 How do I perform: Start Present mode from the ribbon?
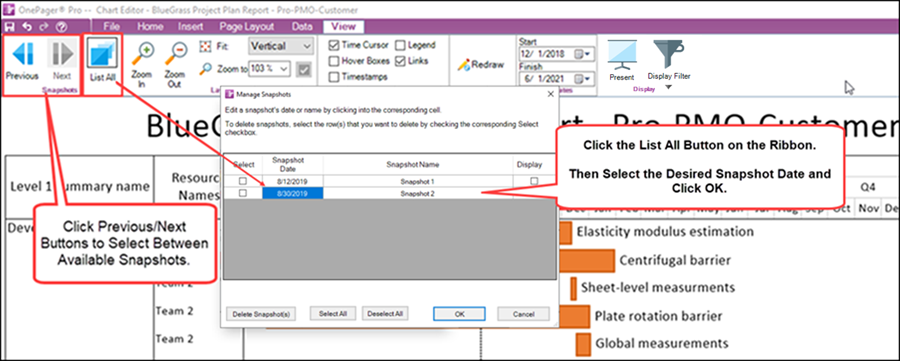click(x=622, y=54)
